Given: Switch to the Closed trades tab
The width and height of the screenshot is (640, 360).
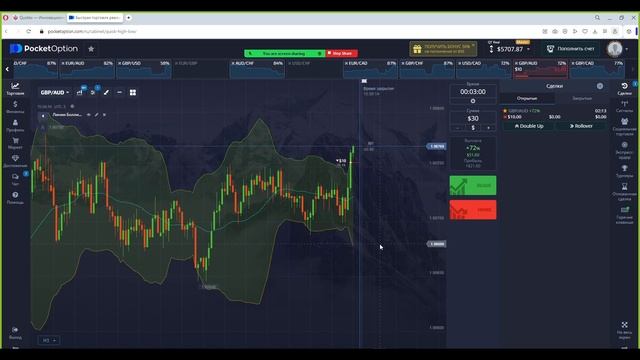Looking at the screenshot, I should click(582, 98).
